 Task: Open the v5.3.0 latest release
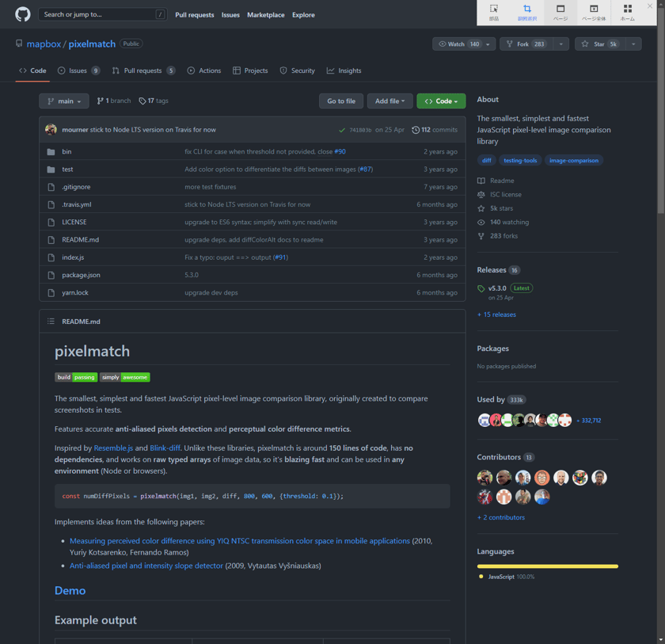click(505, 288)
